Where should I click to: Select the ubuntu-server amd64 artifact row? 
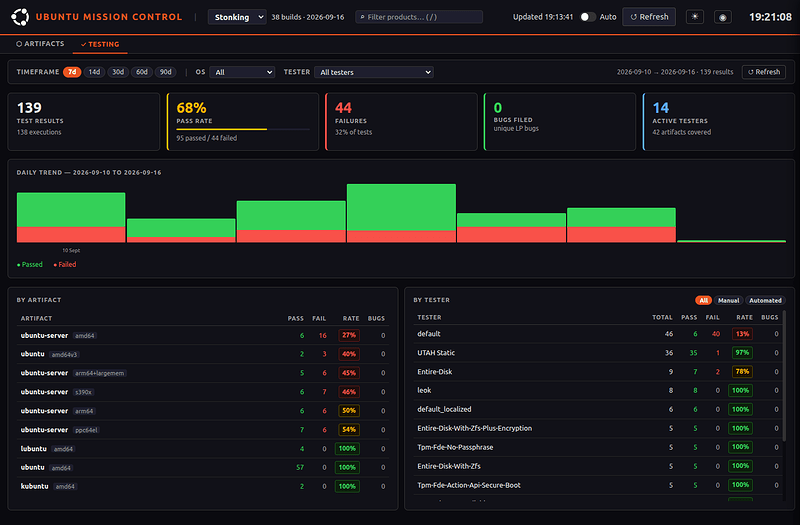(x=203, y=335)
